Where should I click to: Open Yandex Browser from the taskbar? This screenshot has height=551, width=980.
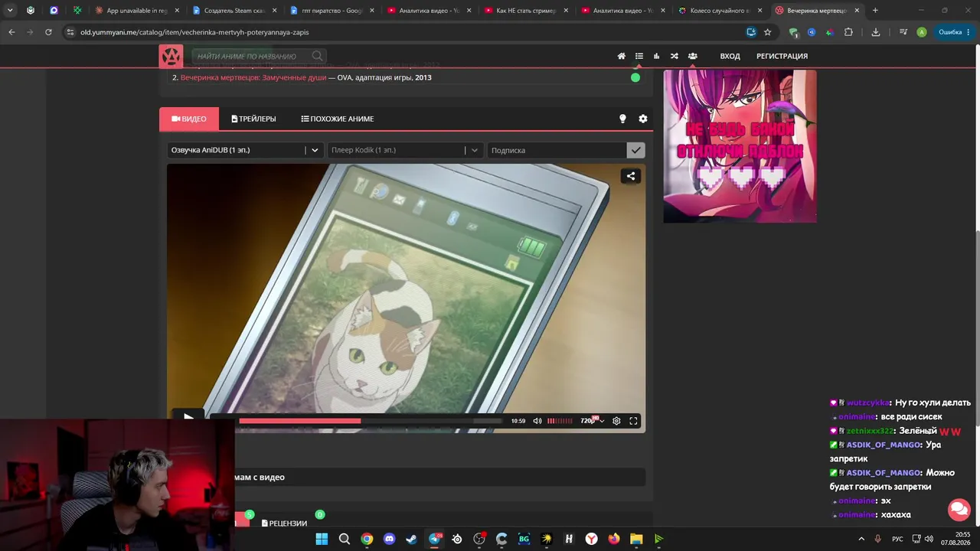(x=591, y=539)
